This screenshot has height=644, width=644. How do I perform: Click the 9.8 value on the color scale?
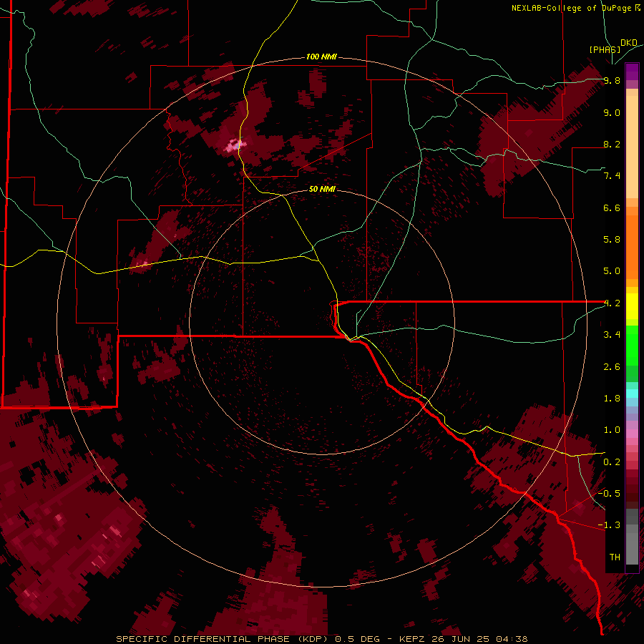(612, 80)
